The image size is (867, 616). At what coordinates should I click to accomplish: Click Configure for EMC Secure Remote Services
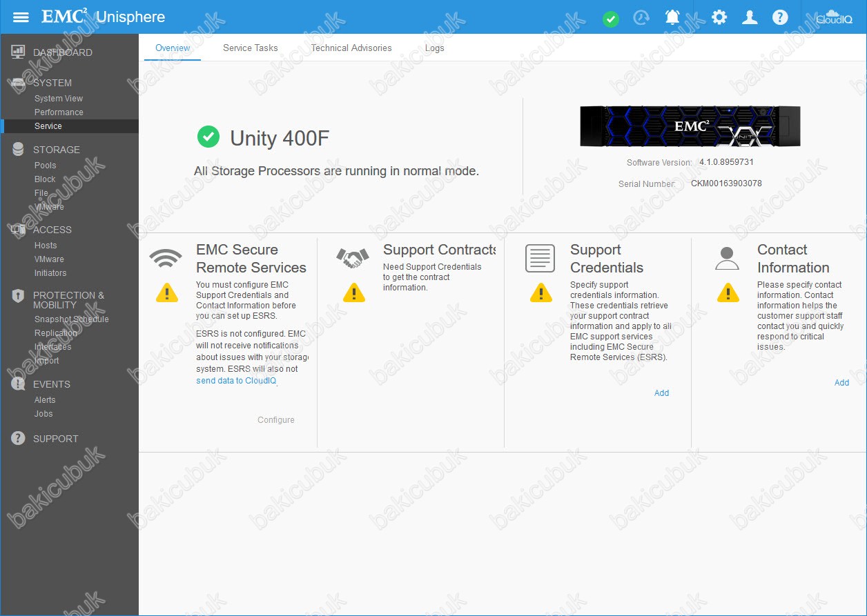coord(276,420)
